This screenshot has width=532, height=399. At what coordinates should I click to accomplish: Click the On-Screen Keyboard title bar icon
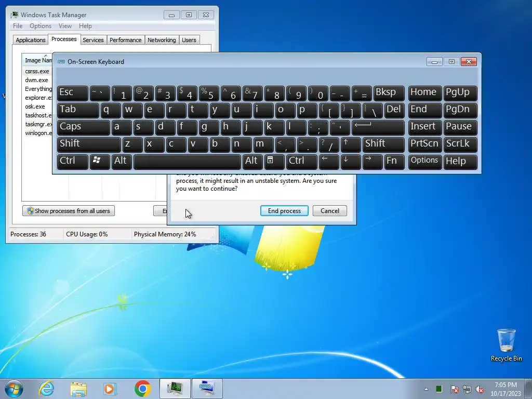pyautogui.click(x=61, y=62)
